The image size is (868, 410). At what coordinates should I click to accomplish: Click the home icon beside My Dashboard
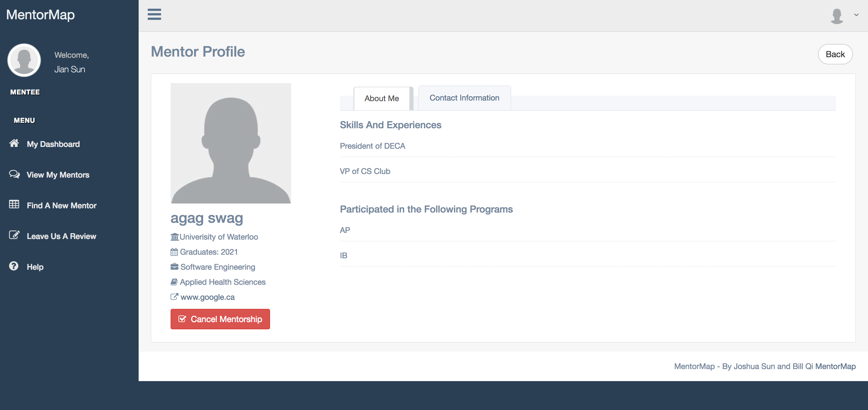14,143
